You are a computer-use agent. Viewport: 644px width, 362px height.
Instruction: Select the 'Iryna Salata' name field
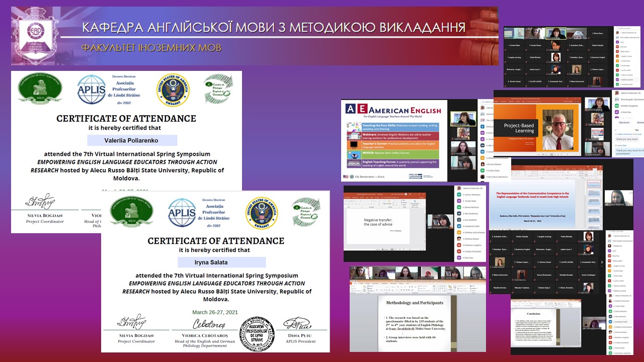(222, 262)
